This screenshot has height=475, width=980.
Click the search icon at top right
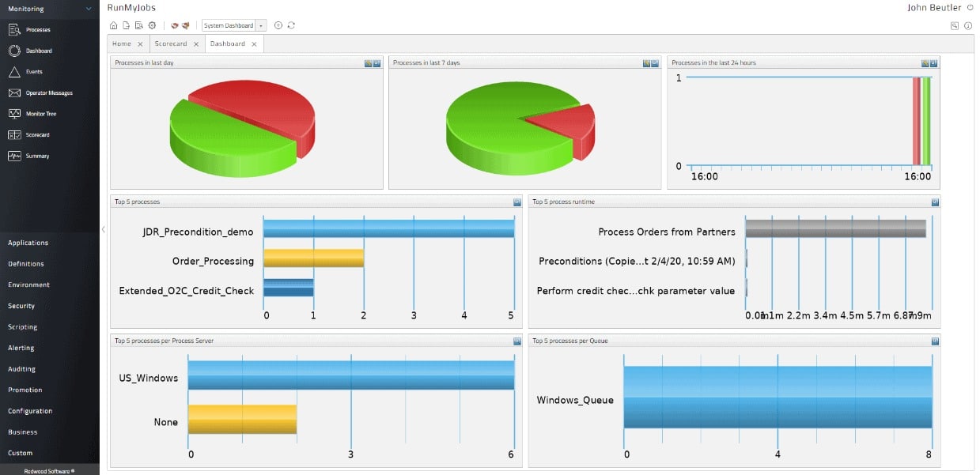point(955,26)
